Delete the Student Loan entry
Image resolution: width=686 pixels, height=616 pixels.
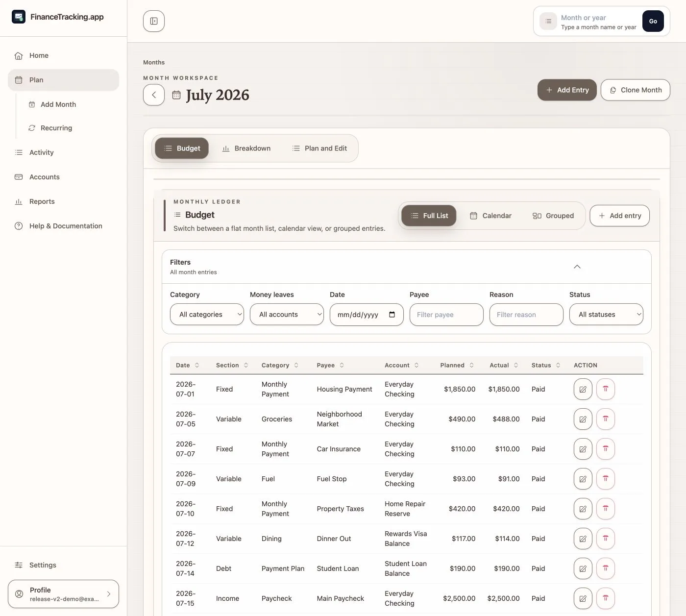pyautogui.click(x=605, y=568)
